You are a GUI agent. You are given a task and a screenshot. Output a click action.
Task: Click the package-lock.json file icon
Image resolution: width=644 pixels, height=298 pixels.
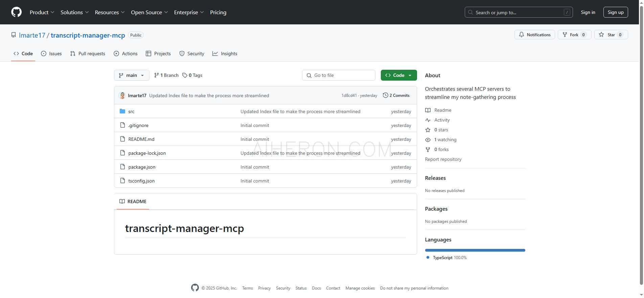(122, 153)
